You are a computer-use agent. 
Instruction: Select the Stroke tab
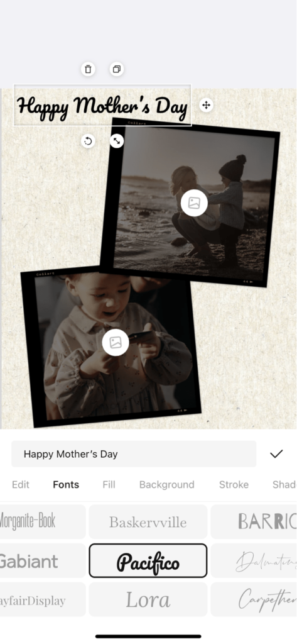(234, 485)
